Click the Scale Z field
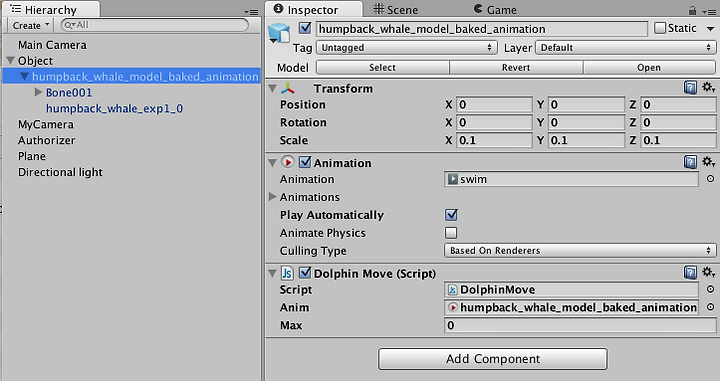Screen dimensions: 720x381 (678, 140)
